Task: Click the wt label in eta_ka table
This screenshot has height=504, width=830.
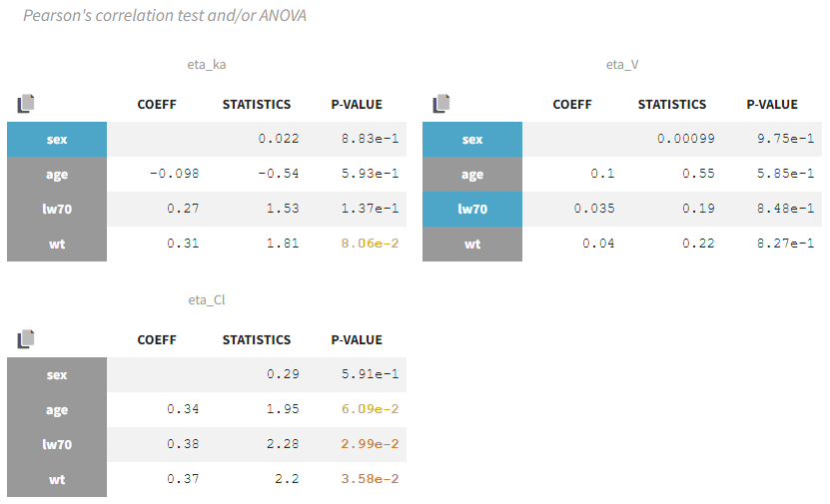Action: pyautogui.click(x=57, y=244)
